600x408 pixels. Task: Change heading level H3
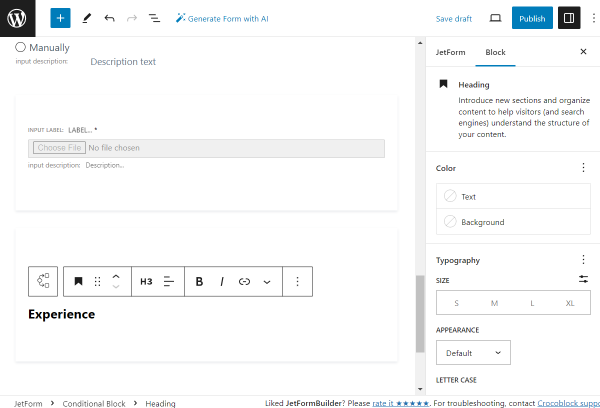coord(146,281)
